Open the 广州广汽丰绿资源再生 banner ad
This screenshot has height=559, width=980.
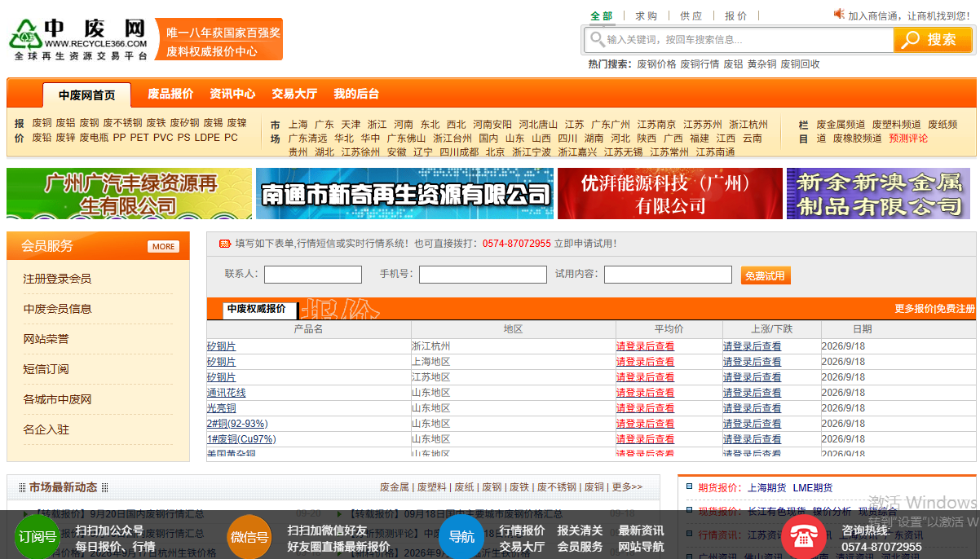coord(130,193)
